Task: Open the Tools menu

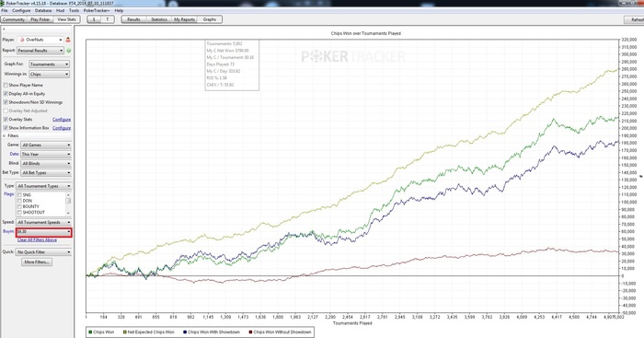Action: pos(74,11)
